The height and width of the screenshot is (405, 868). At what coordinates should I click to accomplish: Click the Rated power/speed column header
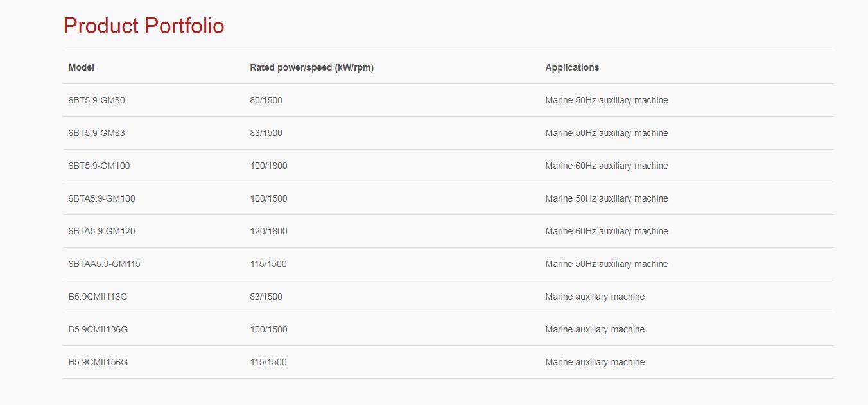(311, 67)
